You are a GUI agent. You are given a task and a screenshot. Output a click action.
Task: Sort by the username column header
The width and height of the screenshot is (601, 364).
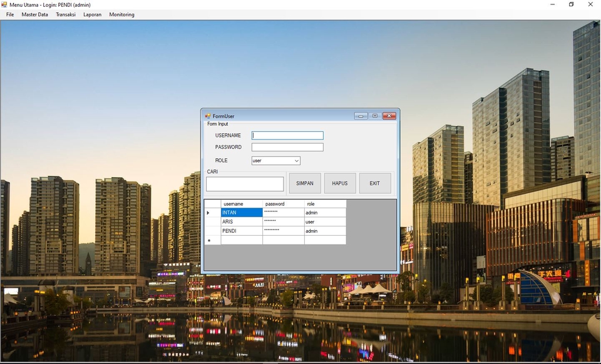point(242,204)
